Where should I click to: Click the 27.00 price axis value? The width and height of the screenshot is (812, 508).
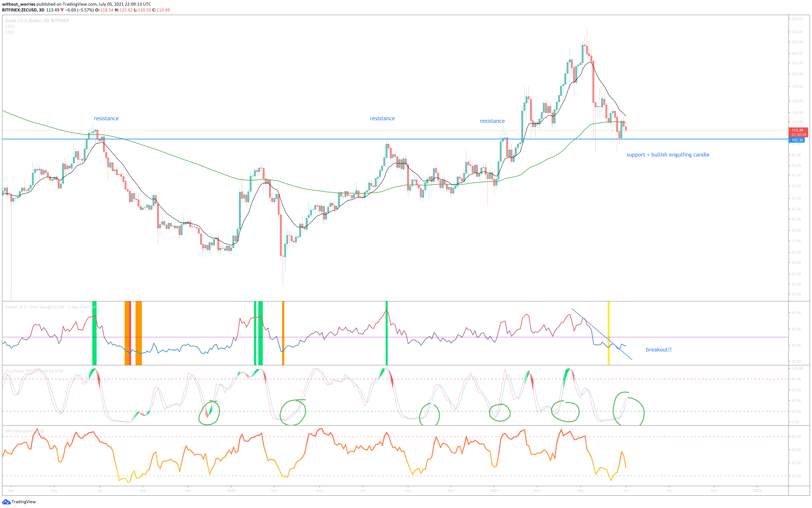[796, 253]
